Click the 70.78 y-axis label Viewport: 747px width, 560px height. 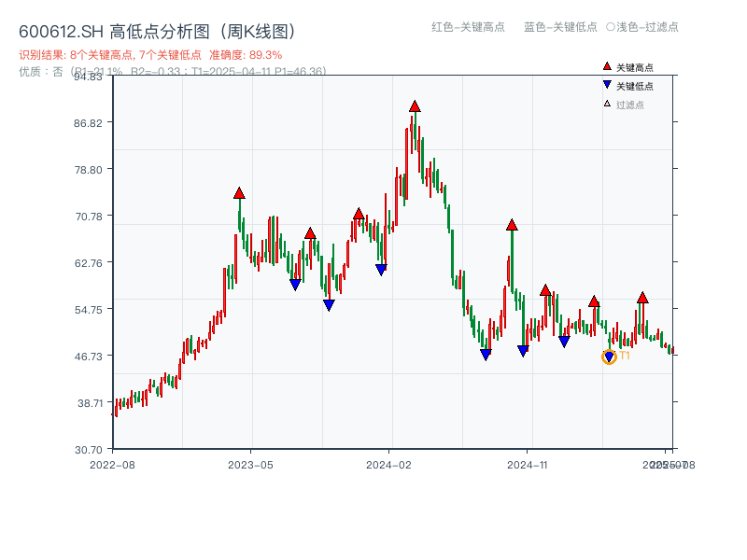[89, 217]
